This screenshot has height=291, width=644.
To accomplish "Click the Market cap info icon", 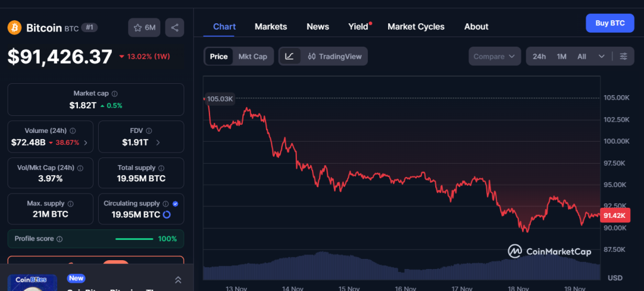I will [114, 94].
